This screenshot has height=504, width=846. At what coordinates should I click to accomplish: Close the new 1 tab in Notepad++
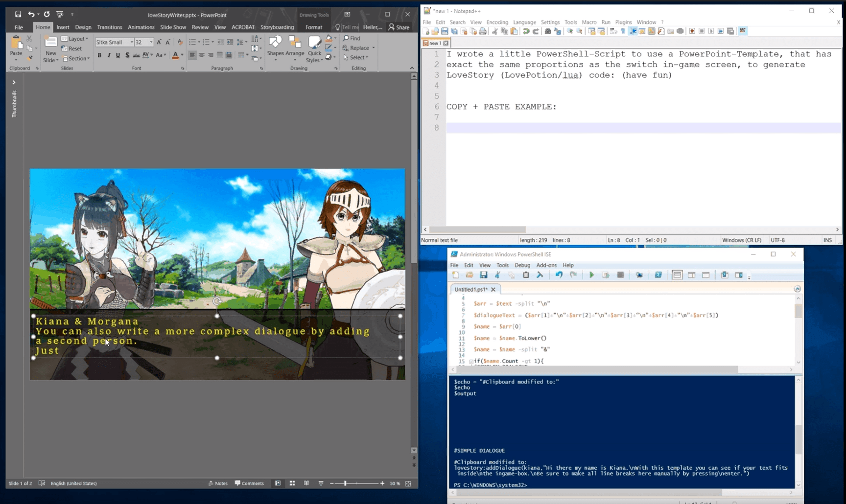(446, 43)
